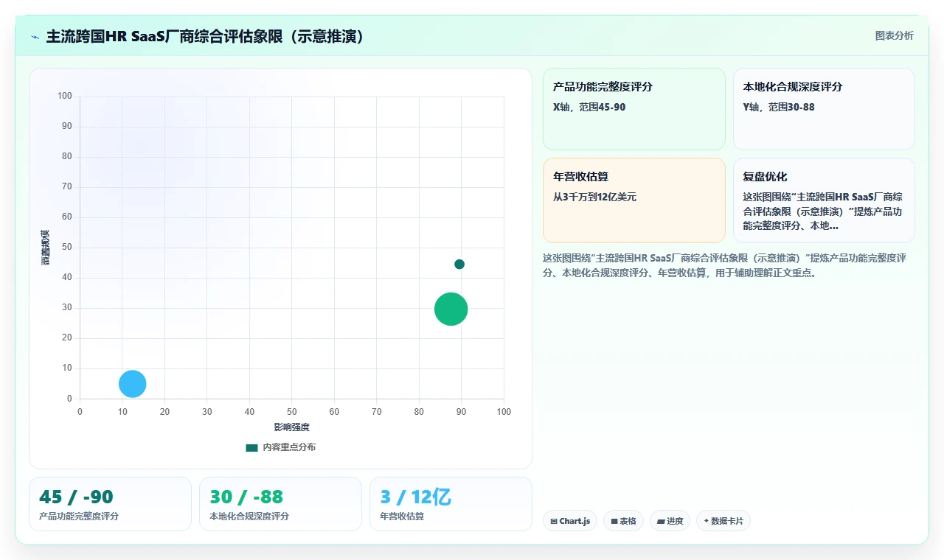Open the 复盘优化 info card
Image resolution: width=944 pixels, height=560 pixels.
pos(824,200)
